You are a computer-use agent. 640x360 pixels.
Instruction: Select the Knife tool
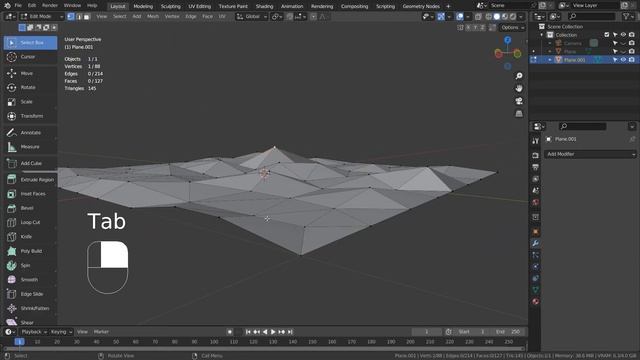coord(30,237)
